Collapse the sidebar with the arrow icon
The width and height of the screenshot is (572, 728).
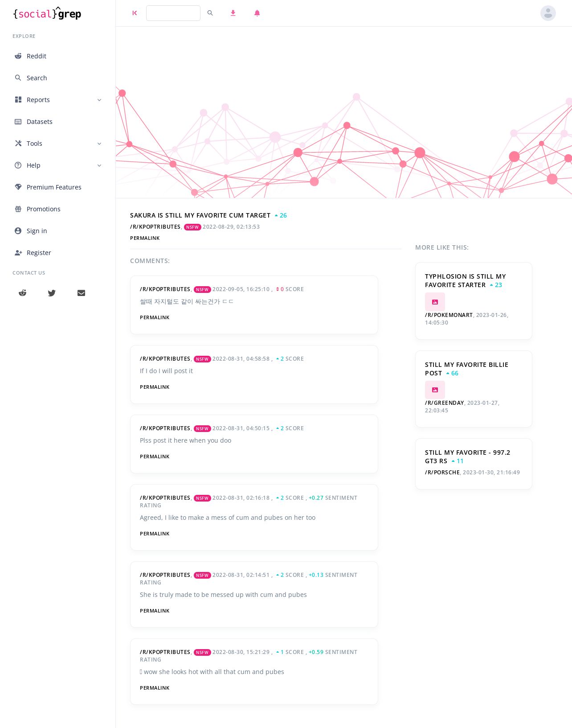tap(135, 13)
